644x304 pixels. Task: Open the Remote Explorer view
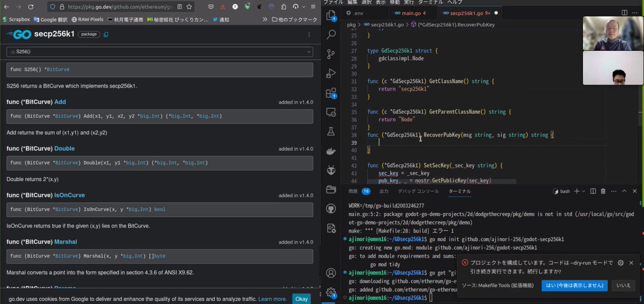(331, 112)
